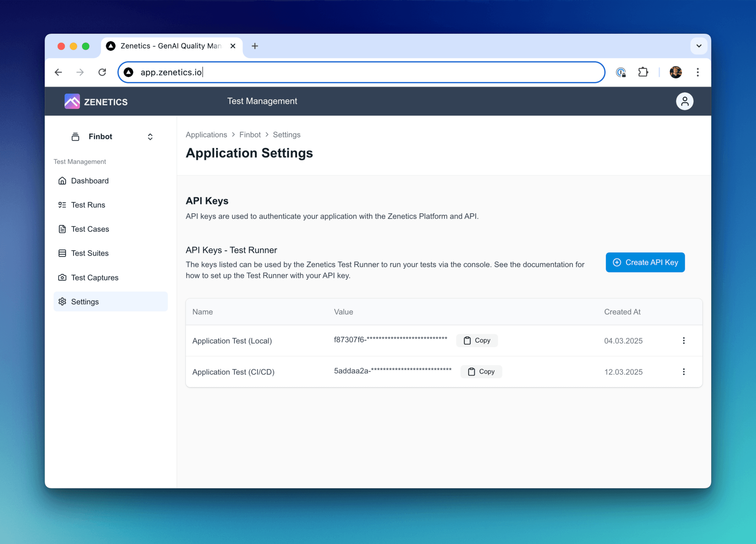Click the Test Captures camera icon
Image resolution: width=756 pixels, height=544 pixels.
point(62,277)
